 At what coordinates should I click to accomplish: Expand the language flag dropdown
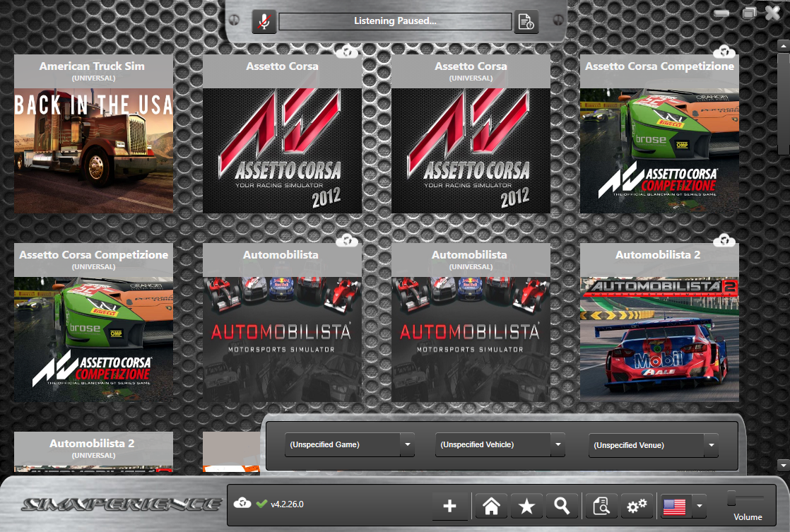click(700, 506)
